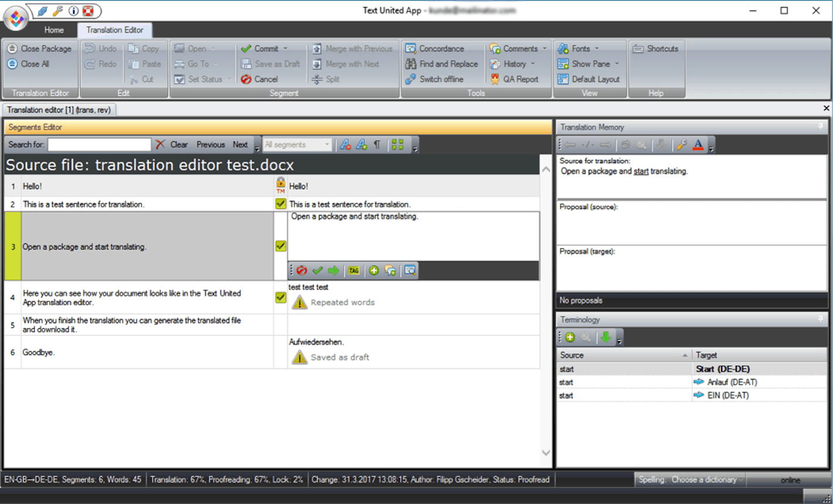
Task: Click Close All in the ribbon
Action: coord(28,64)
